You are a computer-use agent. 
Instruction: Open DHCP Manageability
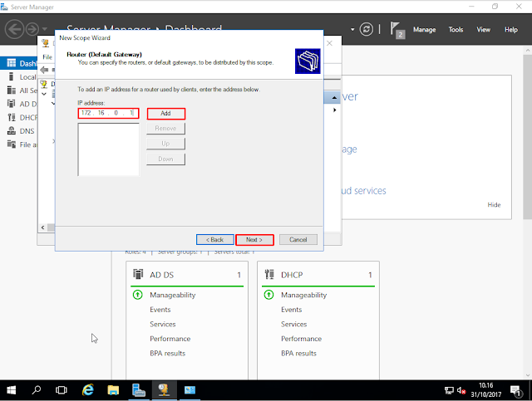coord(303,296)
